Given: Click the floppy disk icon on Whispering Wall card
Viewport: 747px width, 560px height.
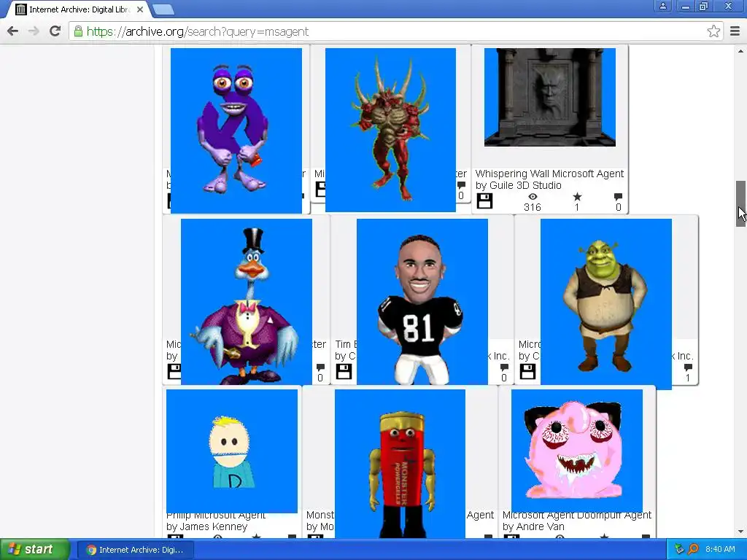Looking at the screenshot, I should [x=484, y=201].
